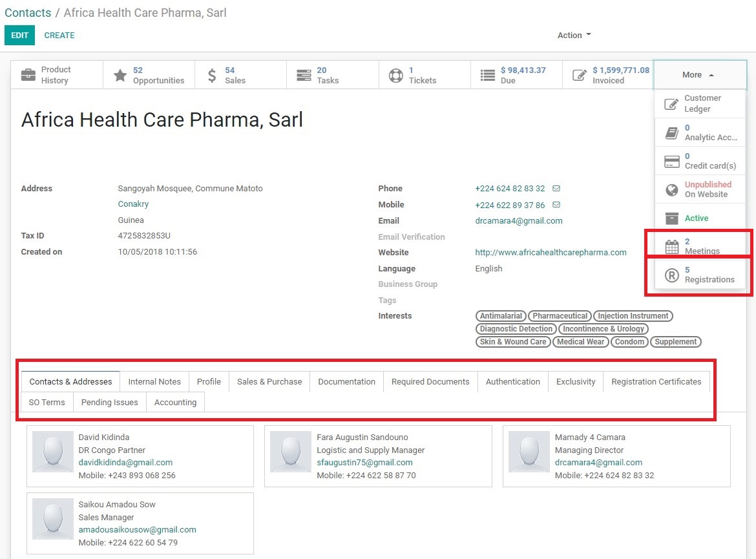756x559 pixels.
Task: View the Pending Issues tab
Action: pyautogui.click(x=109, y=402)
